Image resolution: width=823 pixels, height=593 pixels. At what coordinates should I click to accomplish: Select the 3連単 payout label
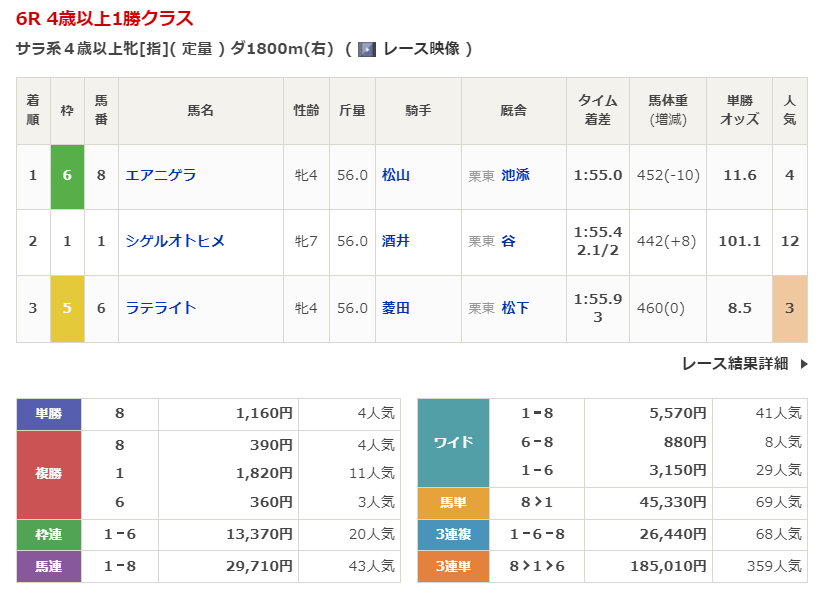coord(452,566)
